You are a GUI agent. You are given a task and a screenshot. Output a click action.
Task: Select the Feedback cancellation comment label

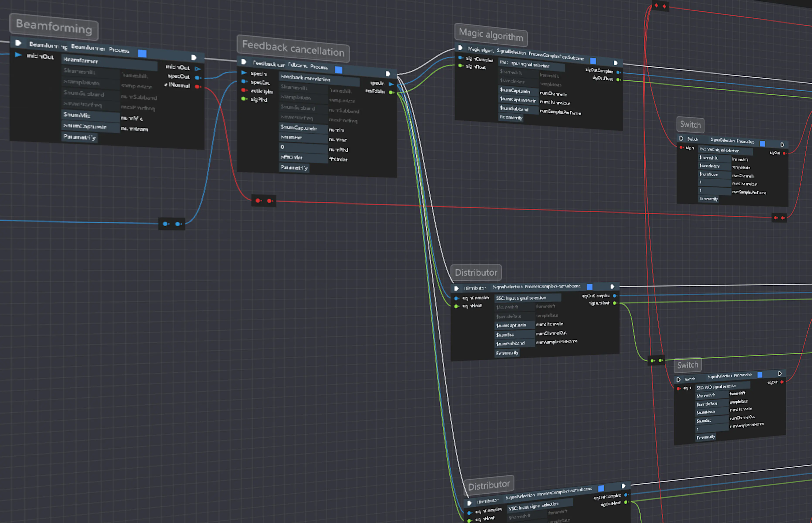[293, 49]
